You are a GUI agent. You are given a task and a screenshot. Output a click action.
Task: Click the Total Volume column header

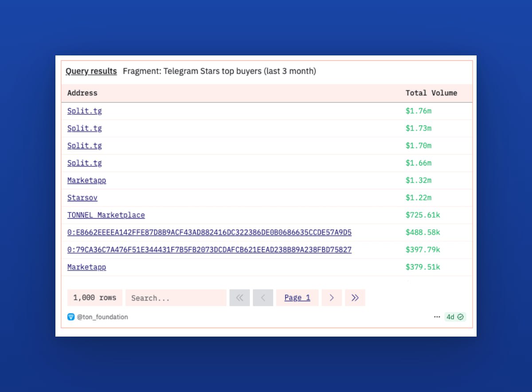point(431,93)
